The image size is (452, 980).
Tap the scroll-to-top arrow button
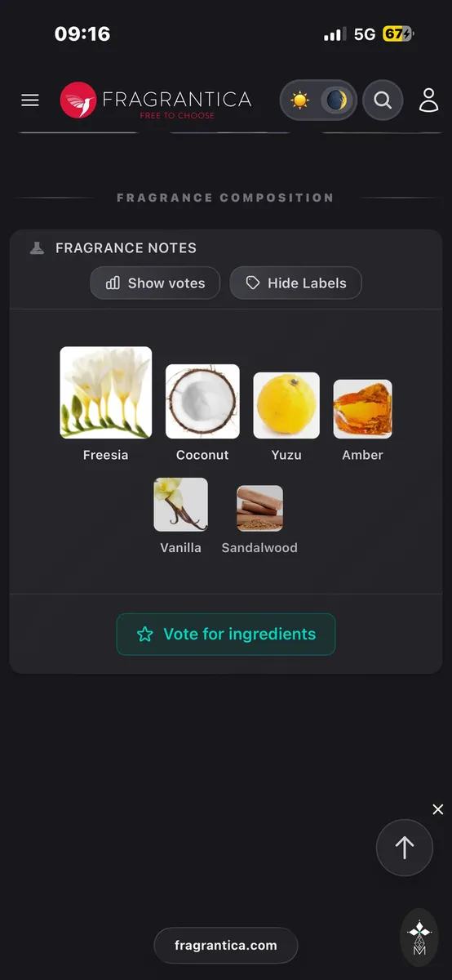point(405,849)
